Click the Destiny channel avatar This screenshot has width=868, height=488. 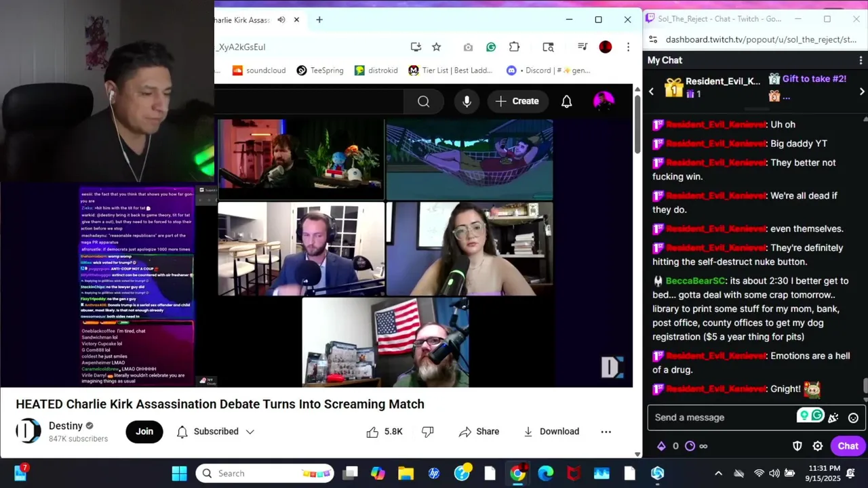(28, 431)
